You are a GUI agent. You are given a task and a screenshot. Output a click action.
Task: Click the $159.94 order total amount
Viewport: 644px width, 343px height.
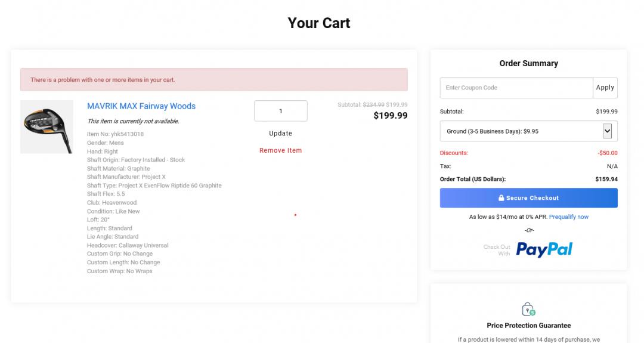(x=606, y=179)
